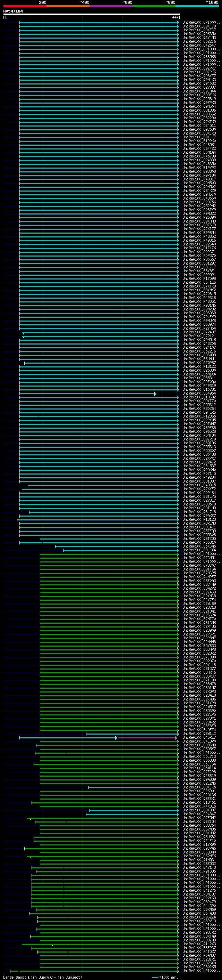Select the UniRef100_P32290 label
Screen dimensions: 222x980
[199, 118]
